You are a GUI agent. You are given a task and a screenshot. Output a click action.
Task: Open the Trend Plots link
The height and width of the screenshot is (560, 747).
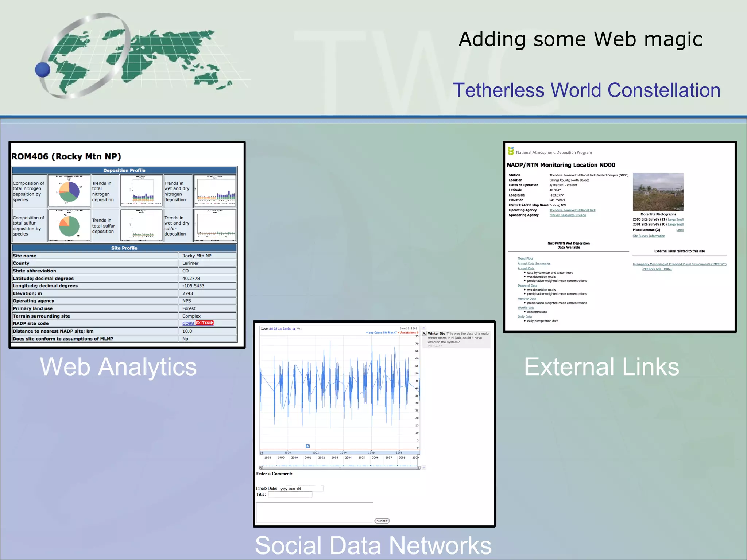525,258
